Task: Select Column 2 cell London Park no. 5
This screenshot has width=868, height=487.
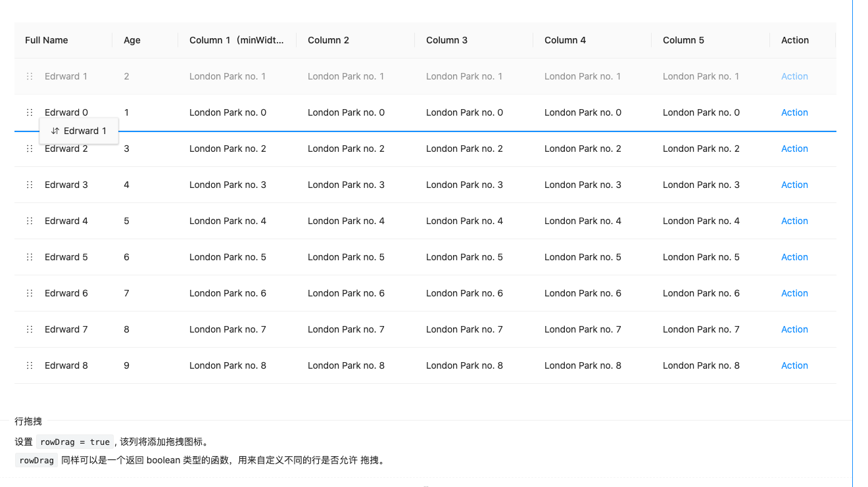Action: pyautogui.click(x=346, y=257)
